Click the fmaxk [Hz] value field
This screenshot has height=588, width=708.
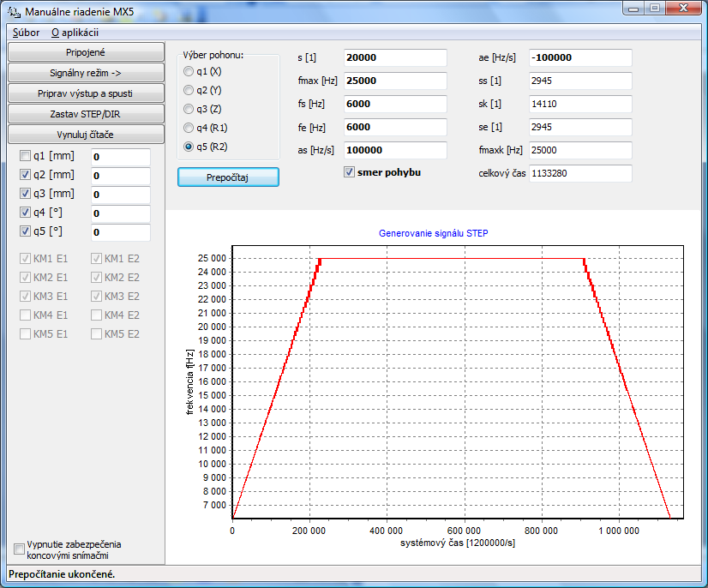(580, 150)
